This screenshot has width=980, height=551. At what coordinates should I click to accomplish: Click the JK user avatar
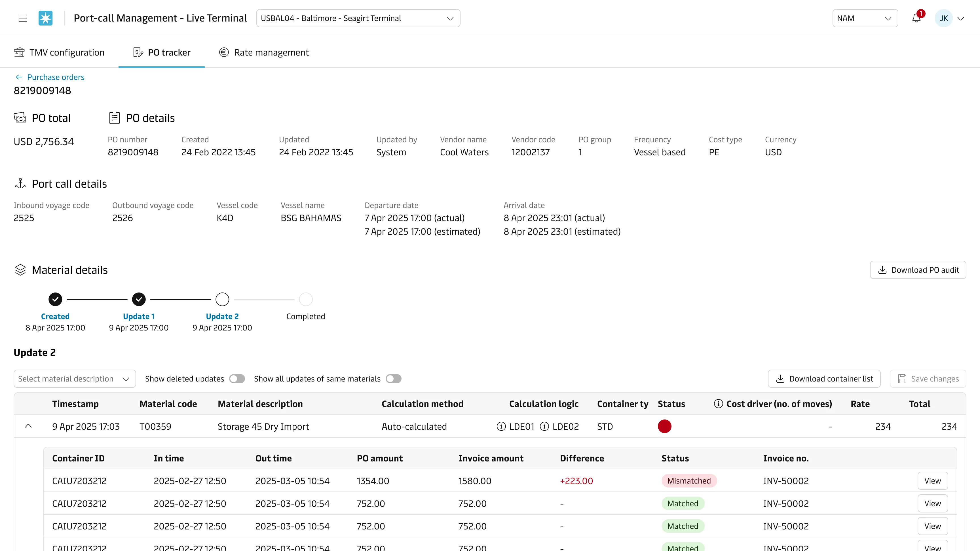click(944, 18)
